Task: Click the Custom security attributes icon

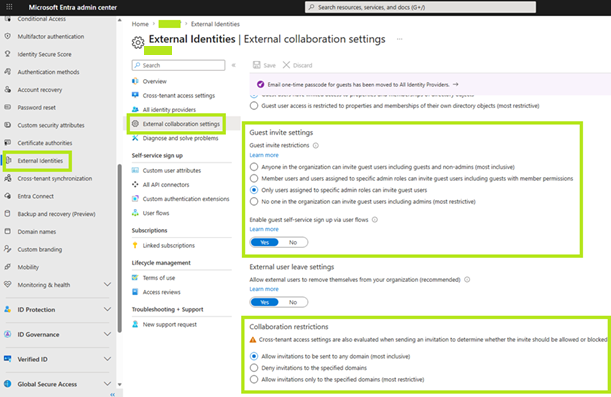Action: 7,125
